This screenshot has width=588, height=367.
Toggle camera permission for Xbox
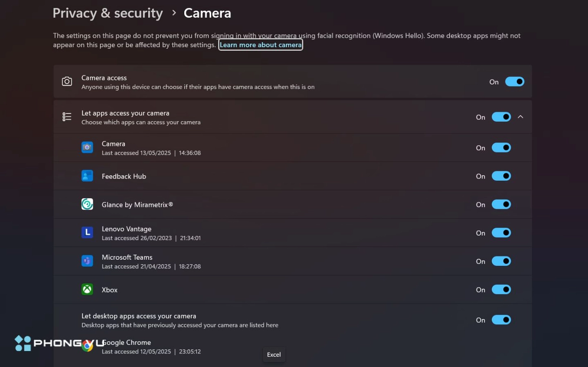click(501, 290)
